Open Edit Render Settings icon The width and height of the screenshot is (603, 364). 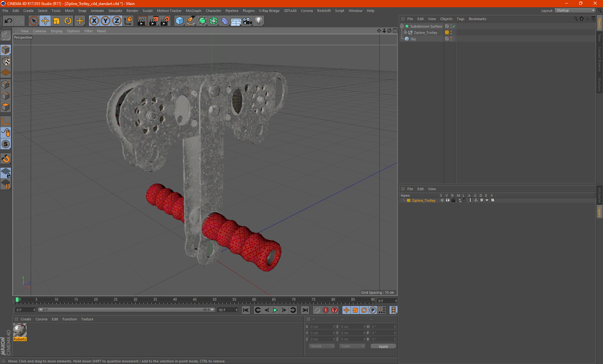point(165,21)
